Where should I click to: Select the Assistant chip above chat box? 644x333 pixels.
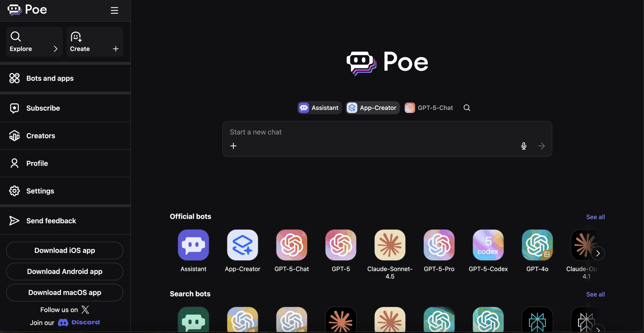pyautogui.click(x=319, y=108)
